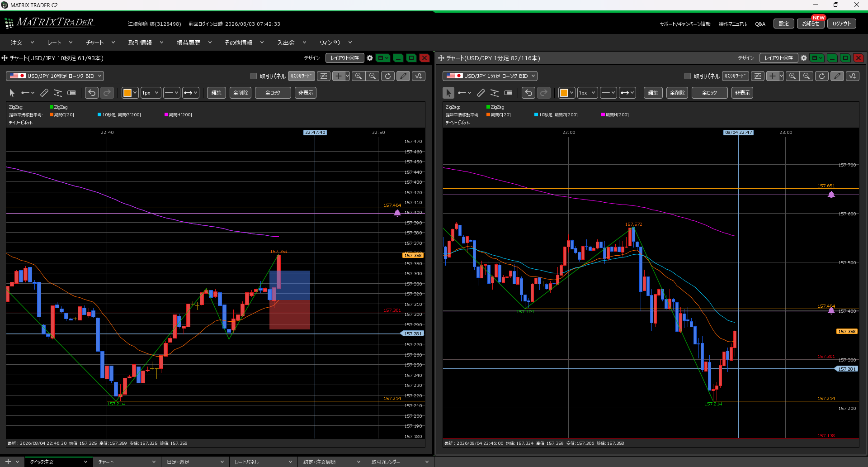The width and height of the screenshot is (868, 467).
Task: Select the cursor tool in 10秒足 chart
Action: [x=12, y=93]
